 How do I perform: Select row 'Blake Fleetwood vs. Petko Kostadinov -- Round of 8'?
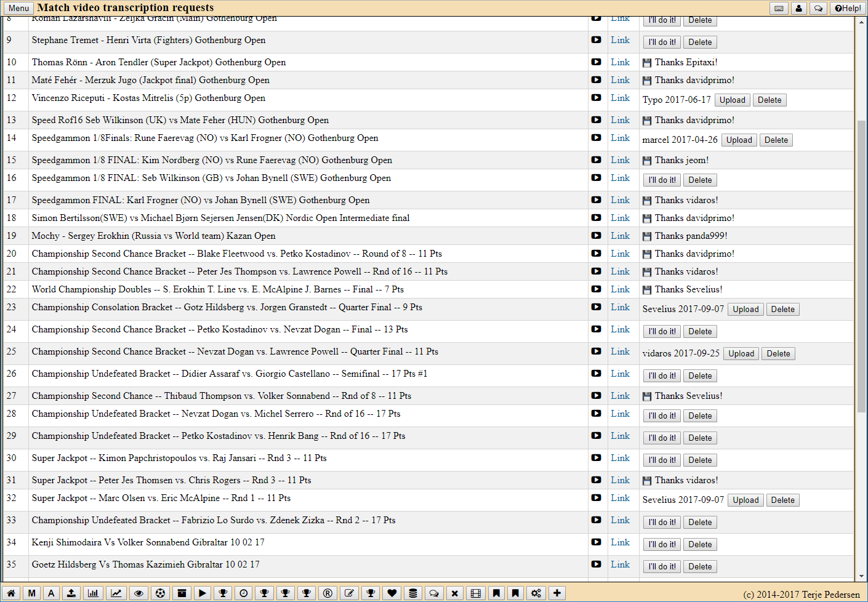(x=428, y=254)
